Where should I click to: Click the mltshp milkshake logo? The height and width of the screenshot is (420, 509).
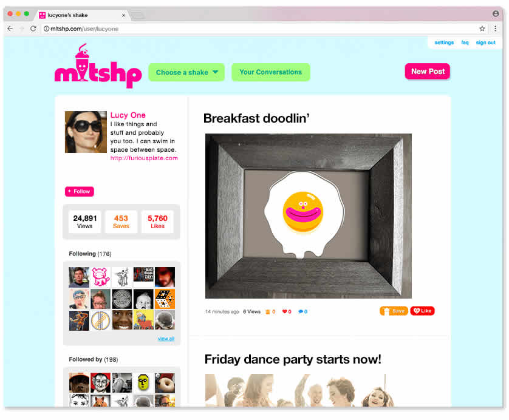point(98,66)
